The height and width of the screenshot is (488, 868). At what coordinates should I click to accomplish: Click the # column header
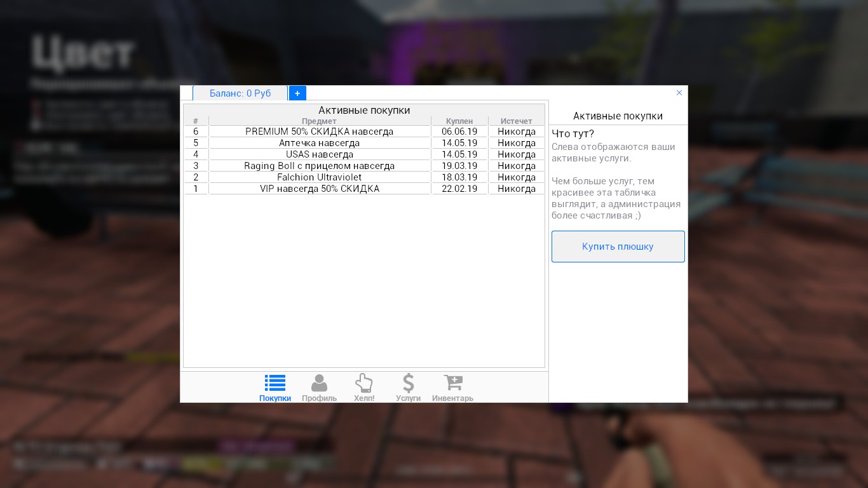point(196,121)
